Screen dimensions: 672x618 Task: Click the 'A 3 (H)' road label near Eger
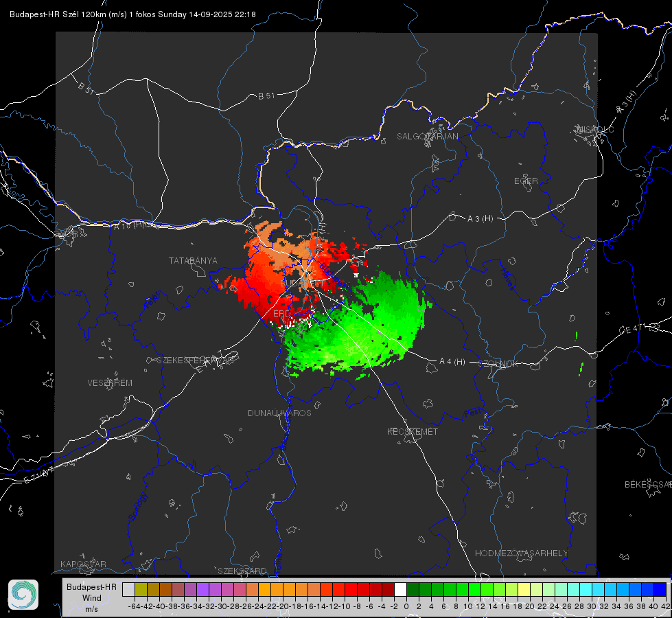480,219
